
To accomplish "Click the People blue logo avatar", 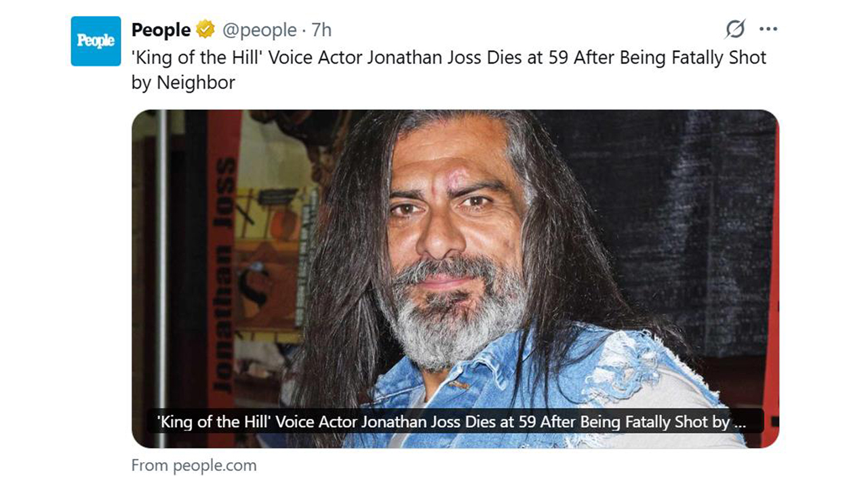I will point(96,41).
